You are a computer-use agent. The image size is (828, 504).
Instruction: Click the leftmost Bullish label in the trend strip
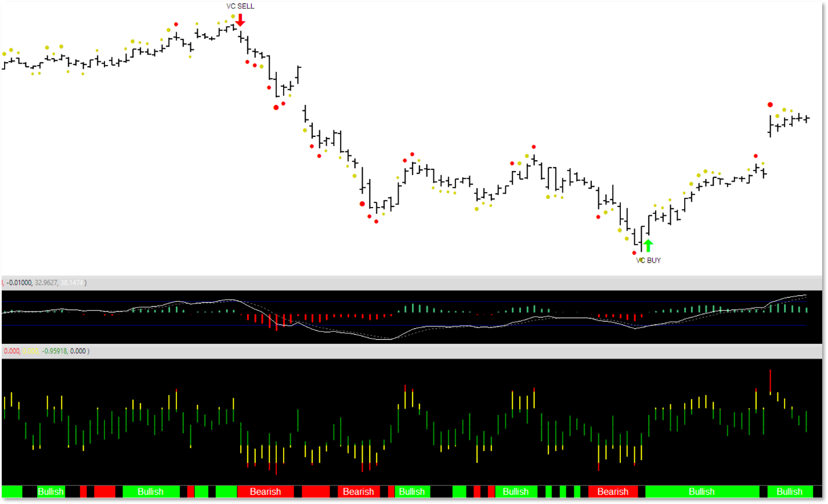click(50, 492)
